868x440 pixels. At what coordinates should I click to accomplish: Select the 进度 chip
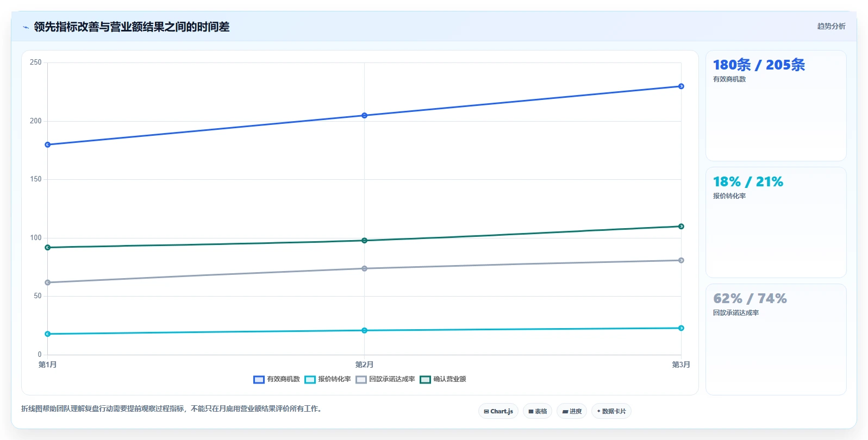pyautogui.click(x=572, y=411)
